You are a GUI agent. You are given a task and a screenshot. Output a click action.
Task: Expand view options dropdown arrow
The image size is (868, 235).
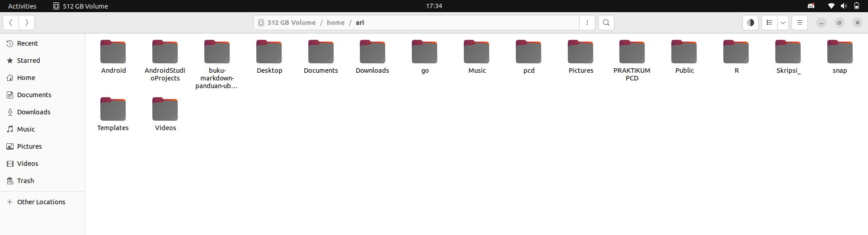click(783, 23)
